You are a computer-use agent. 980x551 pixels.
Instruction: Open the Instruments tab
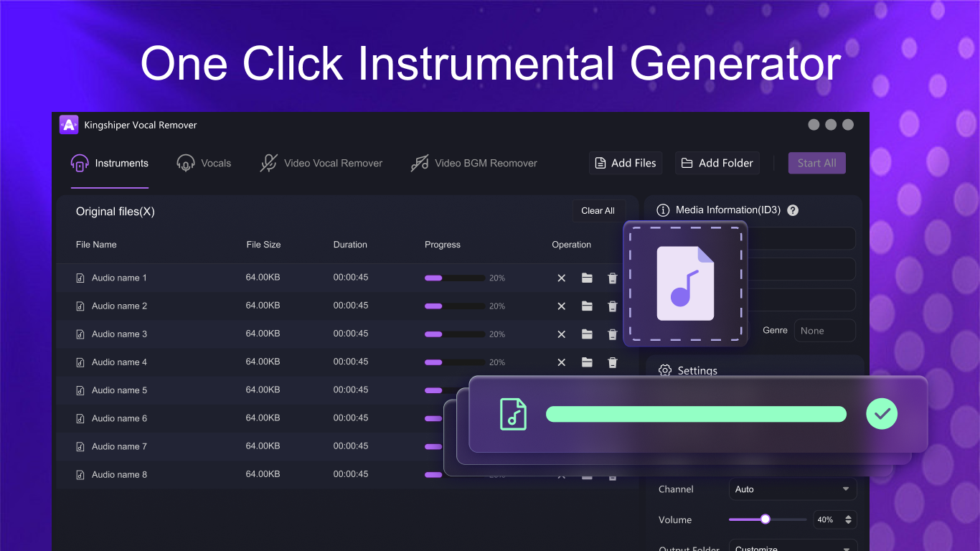(109, 163)
